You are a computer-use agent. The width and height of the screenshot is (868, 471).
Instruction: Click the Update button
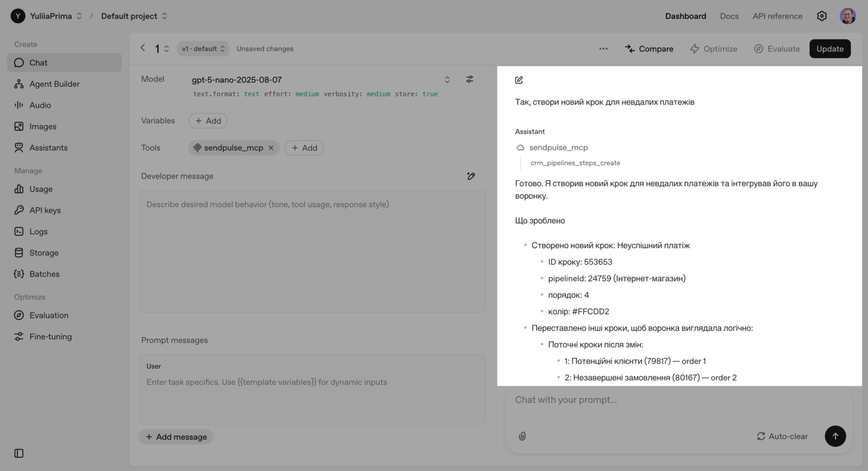829,49
